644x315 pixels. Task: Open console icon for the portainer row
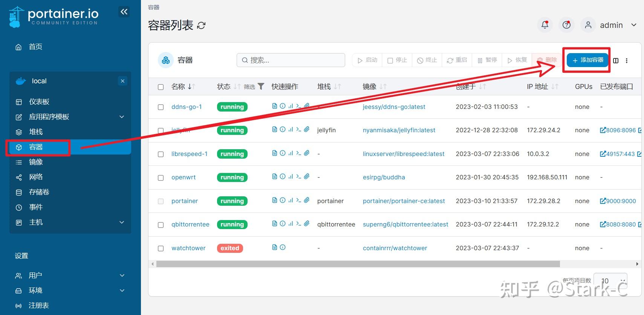click(298, 200)
